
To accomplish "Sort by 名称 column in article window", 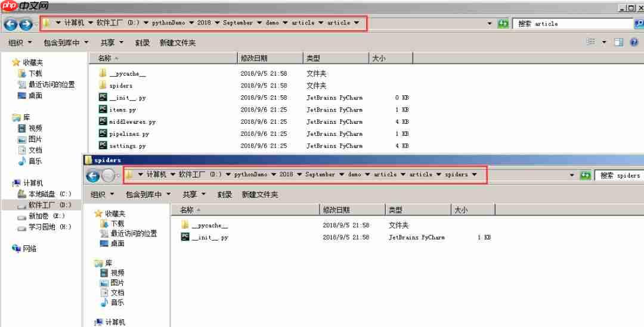I will pos(163,58).
